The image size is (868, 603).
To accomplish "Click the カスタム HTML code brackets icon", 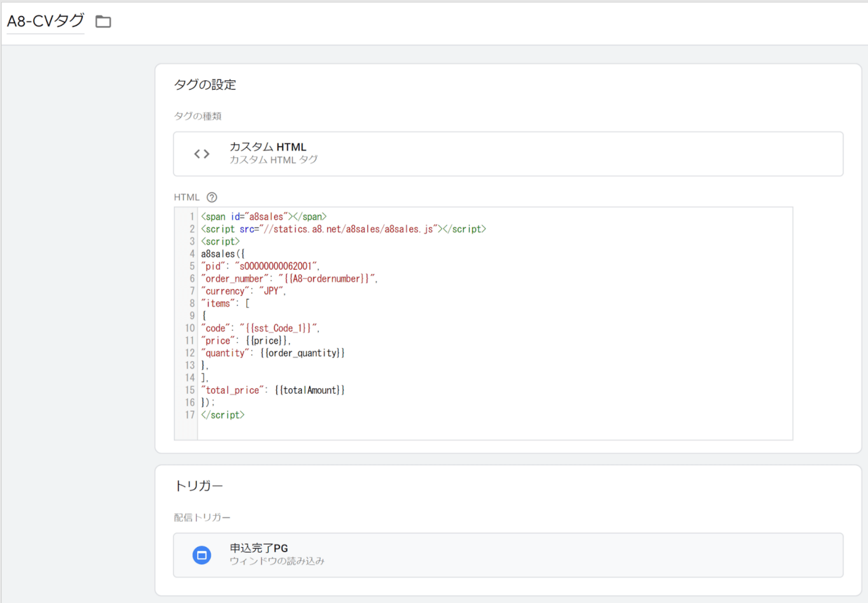I will pyautogui.click(x=202, y=154).
